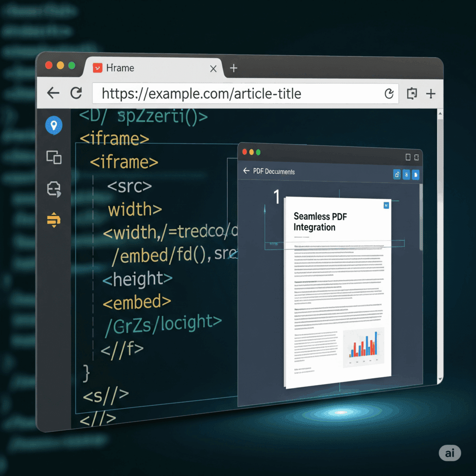Reload page using icon inside address bar

[x=390, y=94]
